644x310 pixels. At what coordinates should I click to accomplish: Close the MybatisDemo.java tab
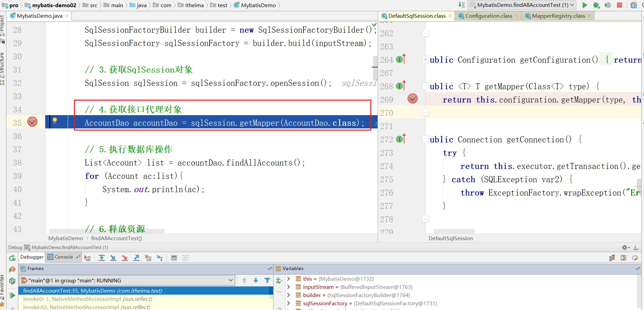[67, 16]
